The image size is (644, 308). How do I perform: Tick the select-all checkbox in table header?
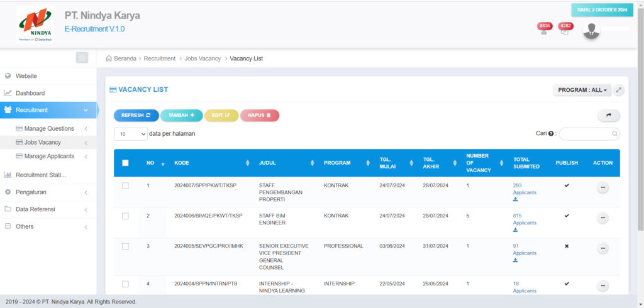(125, 163)
